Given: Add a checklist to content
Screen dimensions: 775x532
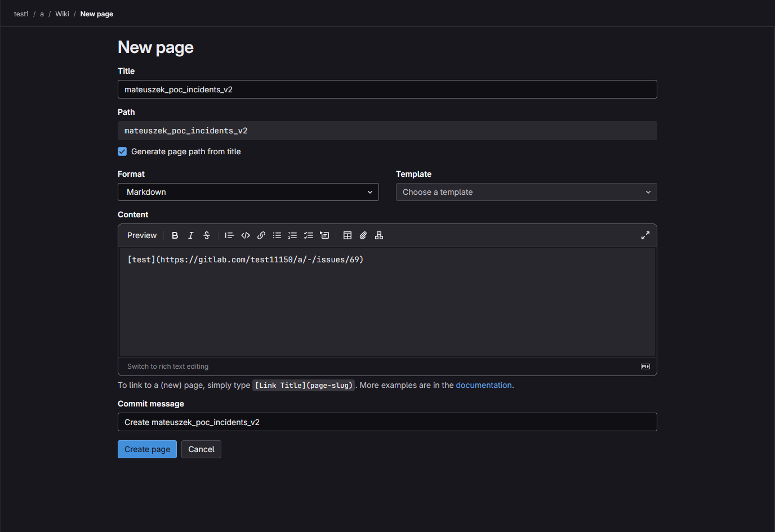Looking at the screenshot, I should coord(309,235).
